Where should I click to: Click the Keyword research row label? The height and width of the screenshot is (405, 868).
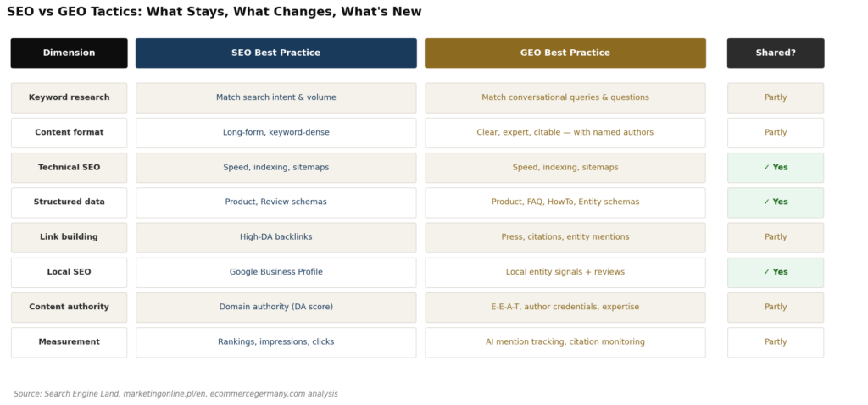(69, 97)
